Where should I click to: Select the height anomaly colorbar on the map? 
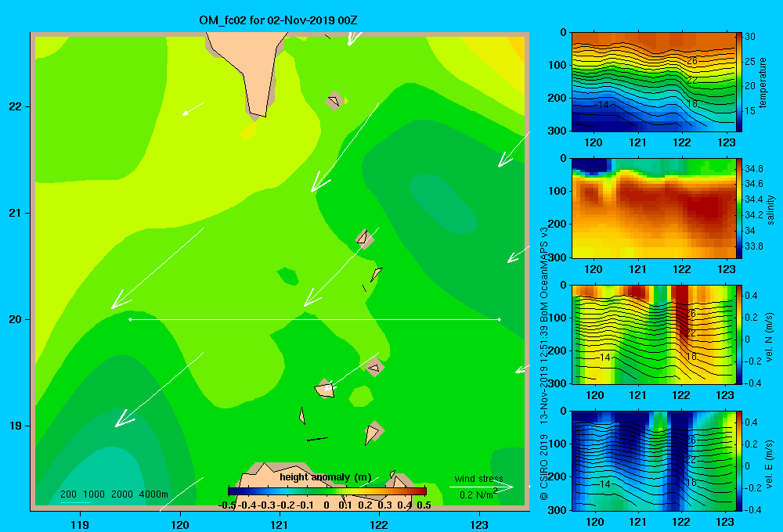[x=327, y=491]
